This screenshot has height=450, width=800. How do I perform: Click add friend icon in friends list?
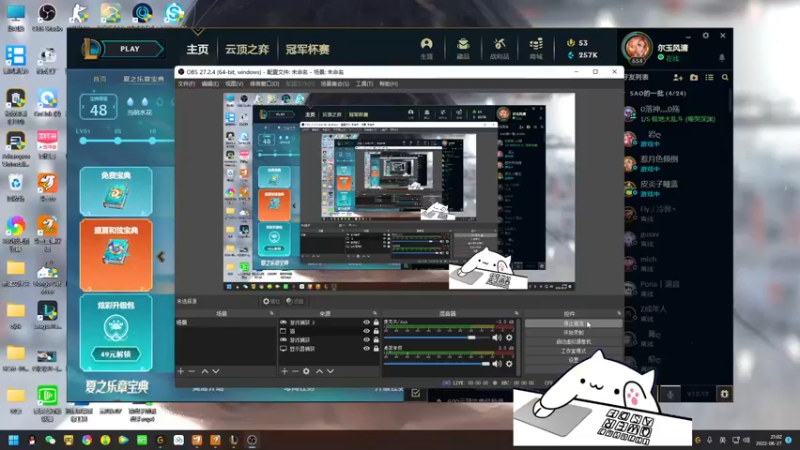[x=678, y=78]
